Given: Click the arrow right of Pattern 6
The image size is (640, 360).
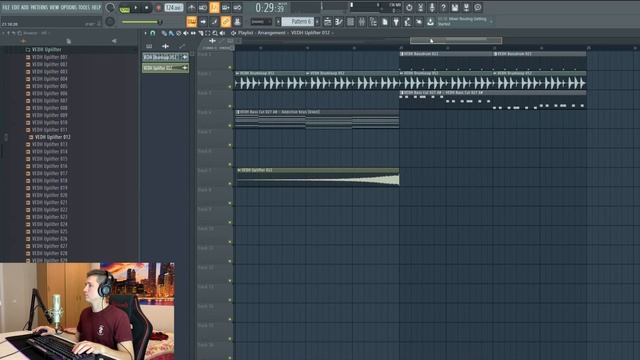Looking at the screenshot, I should [x=318, y=22].
